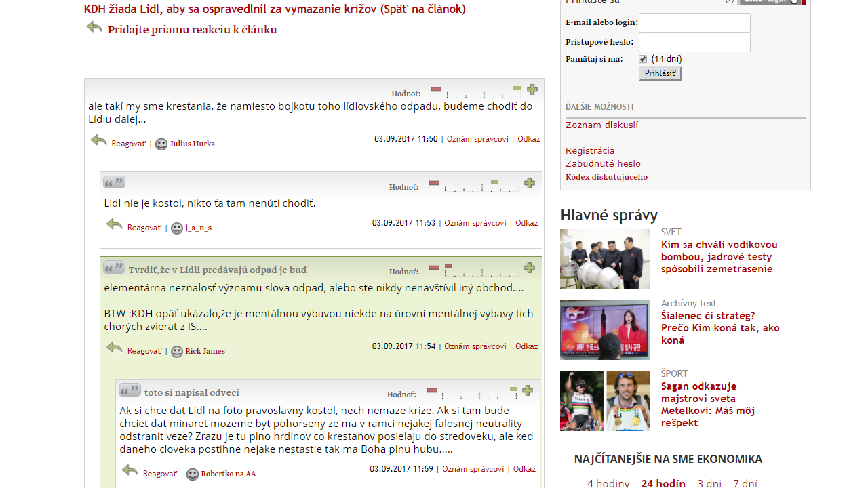Click the E-mail alebo login input field
Viewport: 868px width, 488px height.
694,22
